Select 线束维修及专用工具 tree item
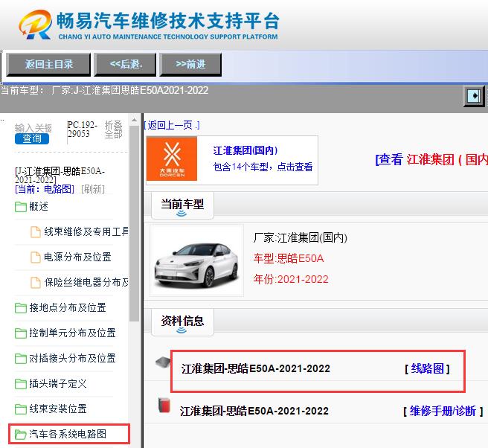 click(86, 231)
